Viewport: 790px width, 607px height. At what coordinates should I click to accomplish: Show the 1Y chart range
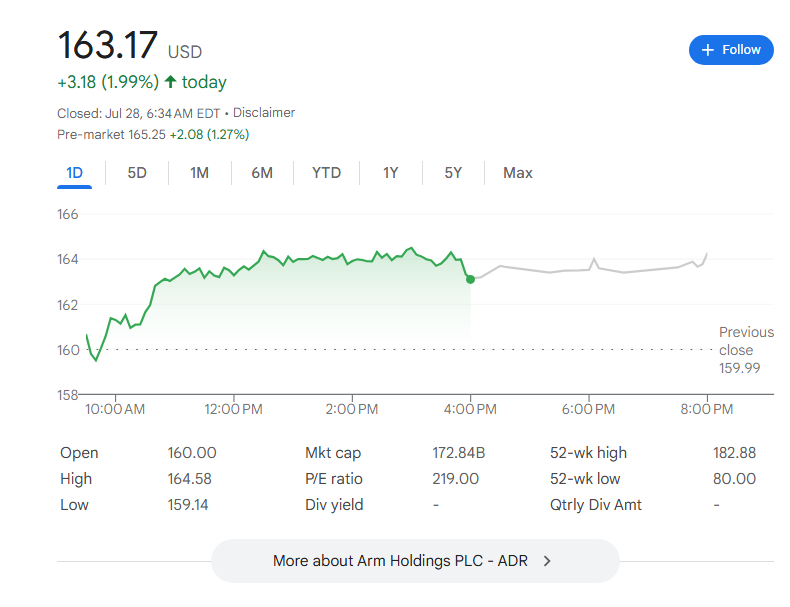click(390, 173)
